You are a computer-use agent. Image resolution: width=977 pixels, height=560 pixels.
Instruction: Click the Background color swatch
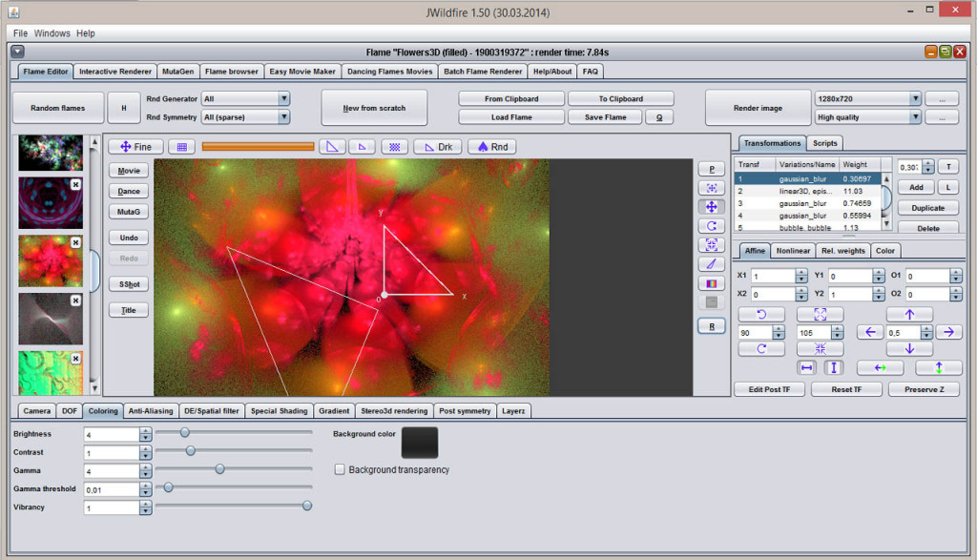tap(420, 443)
